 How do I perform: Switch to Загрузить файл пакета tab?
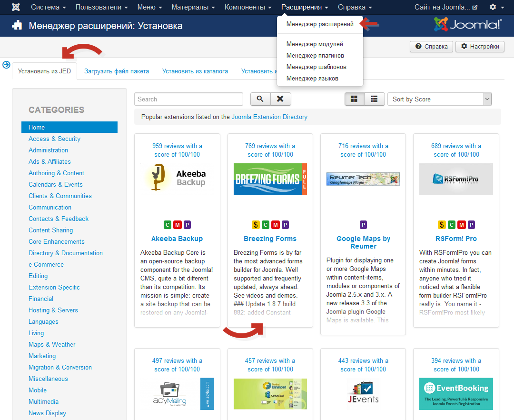coord(117,71)
